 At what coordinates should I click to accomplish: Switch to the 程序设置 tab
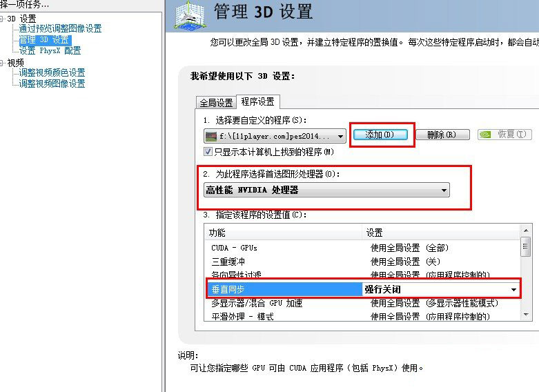tap(258, 101)
